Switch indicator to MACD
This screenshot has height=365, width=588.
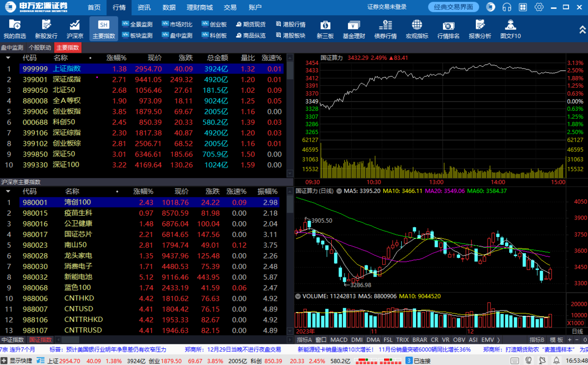coord(339,339)
